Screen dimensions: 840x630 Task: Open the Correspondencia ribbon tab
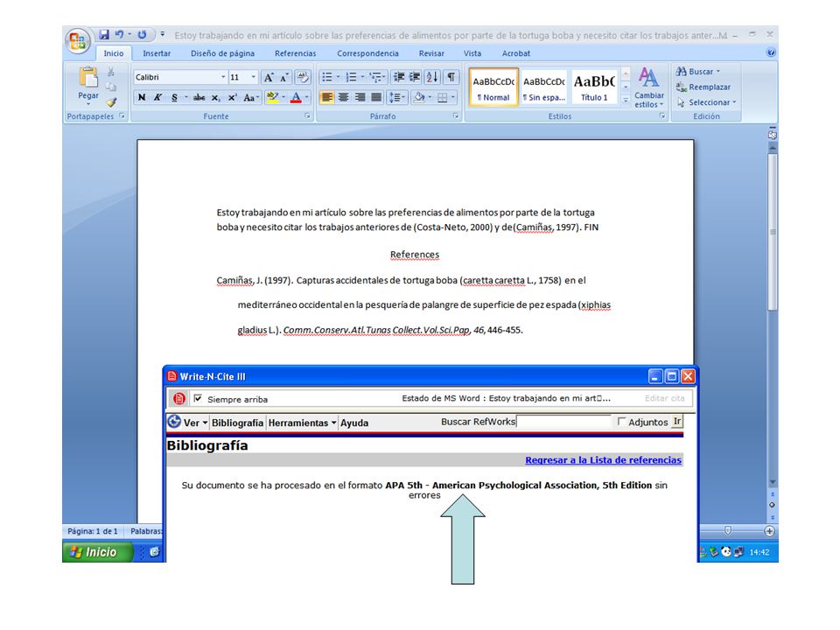[367, 53]
